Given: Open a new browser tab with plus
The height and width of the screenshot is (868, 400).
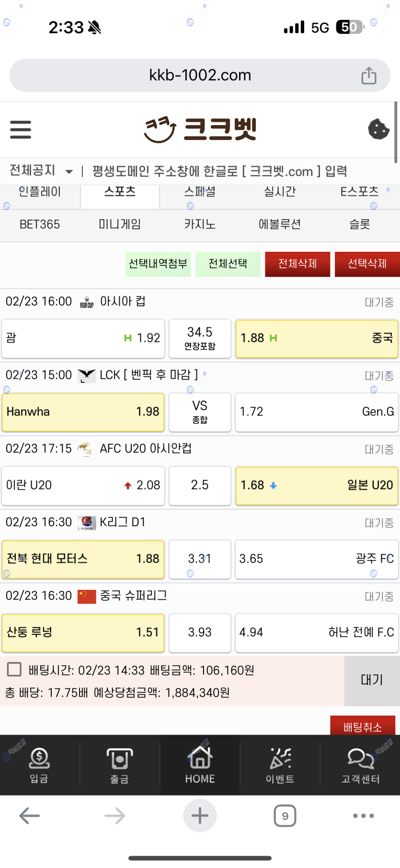Looking at the screenshot, I should tap(200, 816).
